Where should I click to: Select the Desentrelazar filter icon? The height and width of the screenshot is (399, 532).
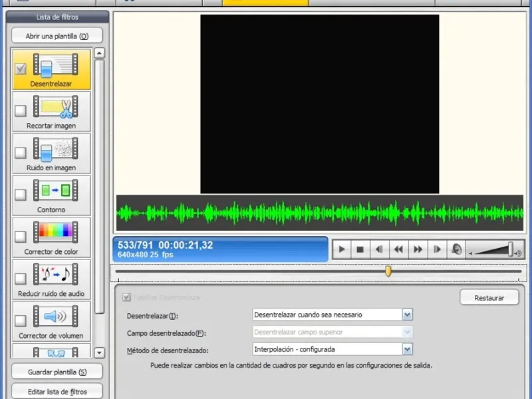[56, 65]
